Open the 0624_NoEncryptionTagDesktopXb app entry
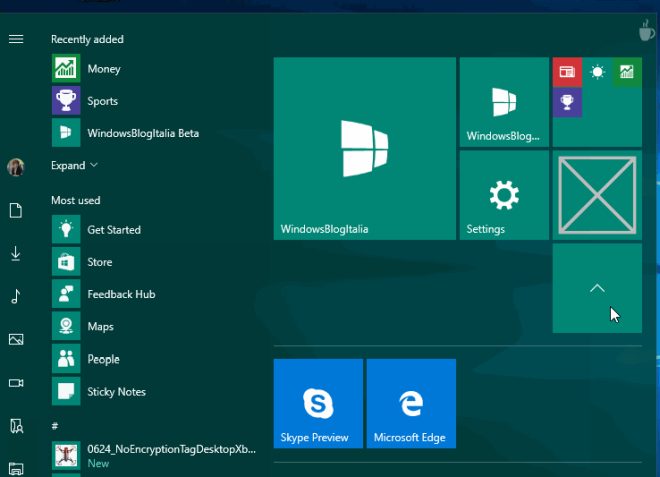Viewport: 660px width, 477px height. click(154, 456)
